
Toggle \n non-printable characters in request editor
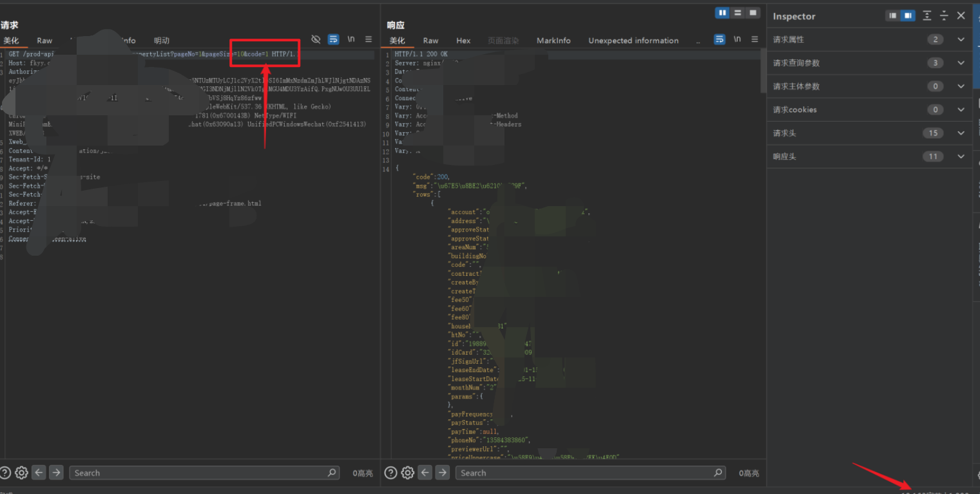click(x=351, y=39)
